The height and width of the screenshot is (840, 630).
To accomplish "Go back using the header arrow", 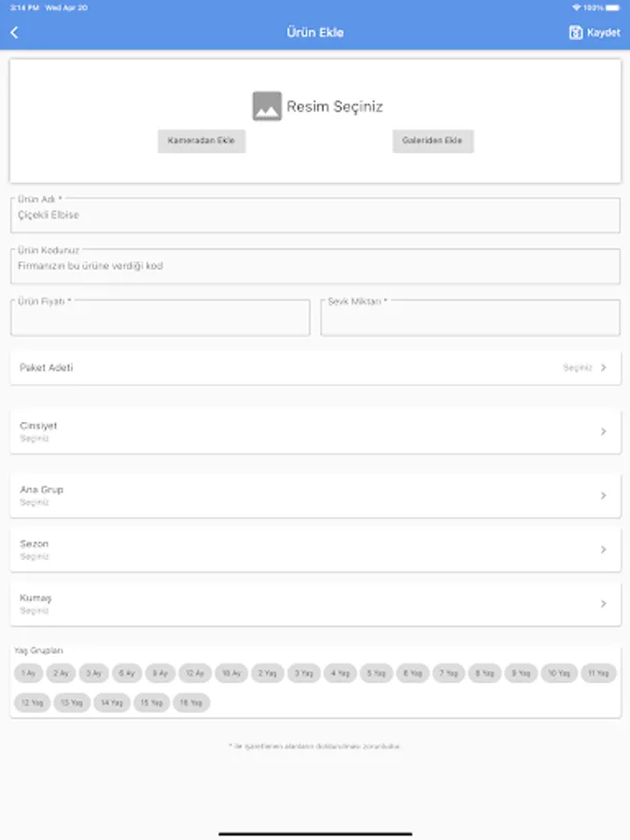I will pyautogui.click(x=14, y=33).
